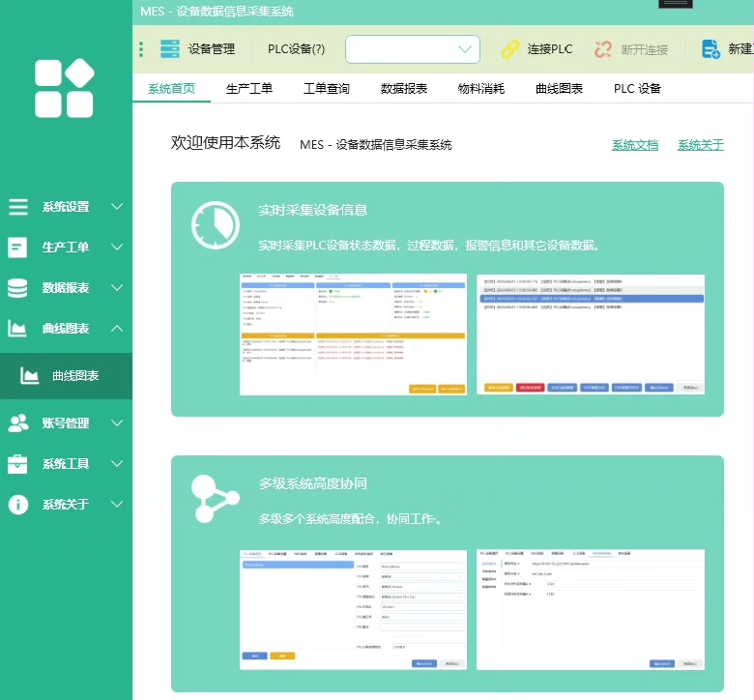Click the left screenshot thumbnail under 实时采集设备信息
Screen dimensions: 754x700
tap(353, 335)
